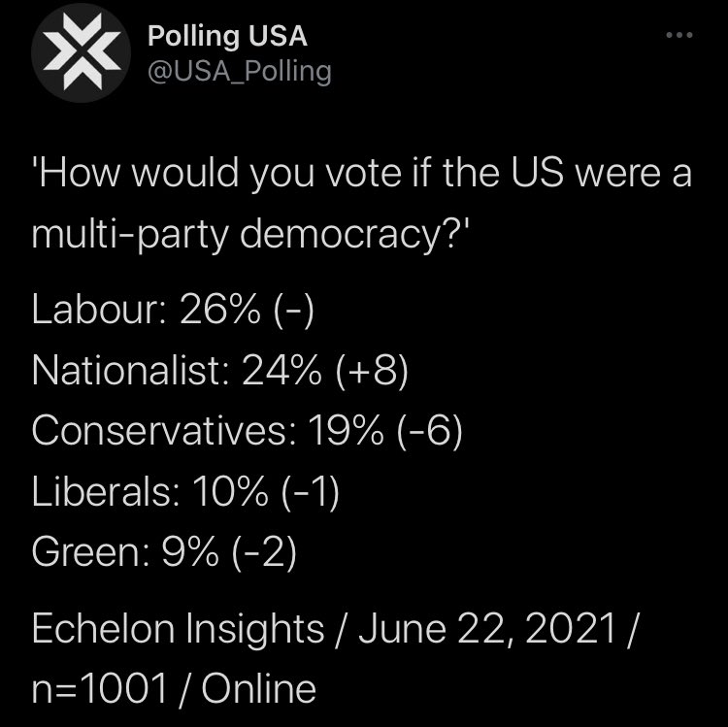Click the 'US' word in the question

coord(538,173)
